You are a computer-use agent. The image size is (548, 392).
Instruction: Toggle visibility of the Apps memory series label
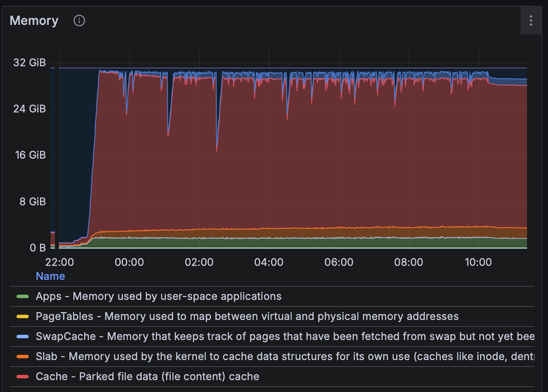coord(159,296)
